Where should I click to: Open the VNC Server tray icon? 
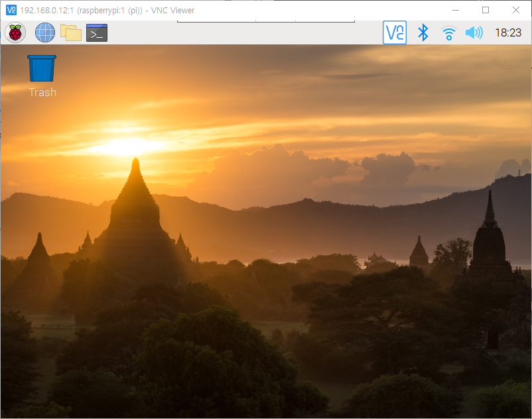[x=395, y=32]
